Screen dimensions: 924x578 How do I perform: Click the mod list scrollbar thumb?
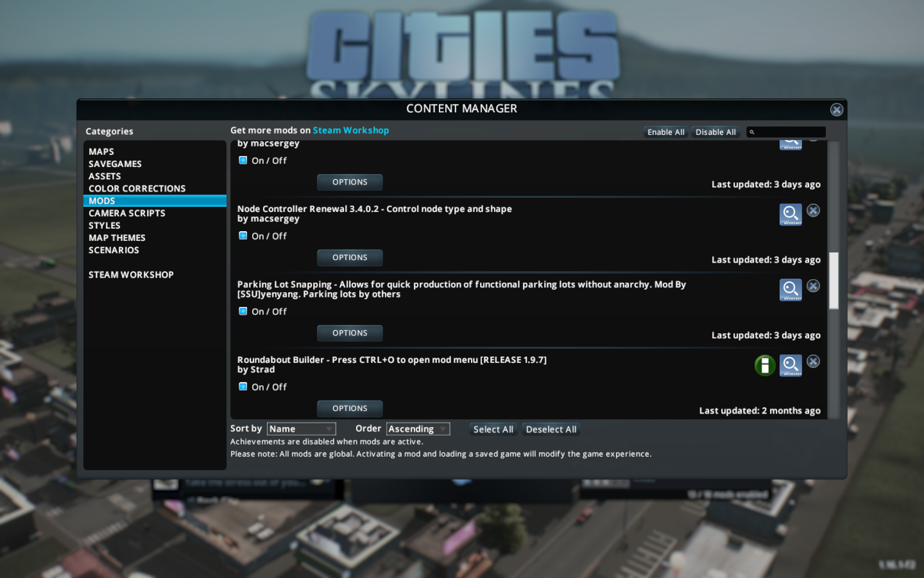pyautogui.click(x=834, y=281)
